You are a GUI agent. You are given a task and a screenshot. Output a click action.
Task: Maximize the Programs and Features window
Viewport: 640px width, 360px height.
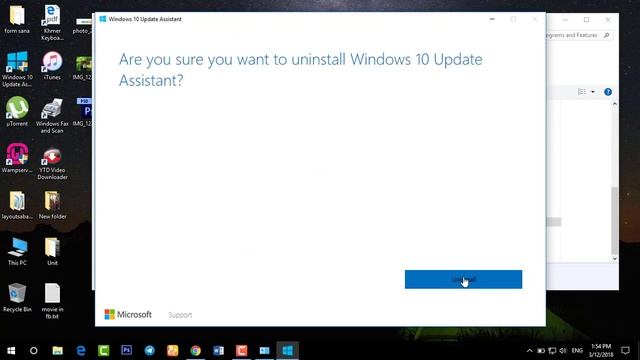(x=587, y=20)
